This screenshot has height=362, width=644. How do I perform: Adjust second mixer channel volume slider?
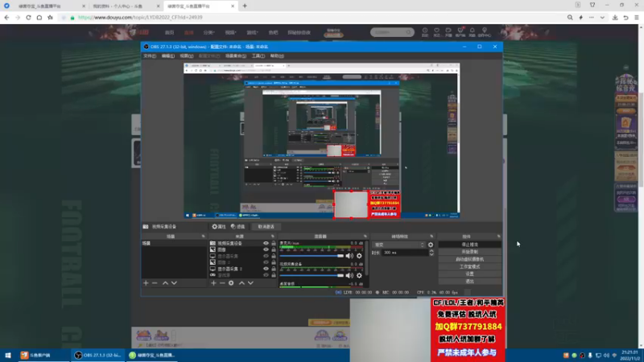(312, 275)
